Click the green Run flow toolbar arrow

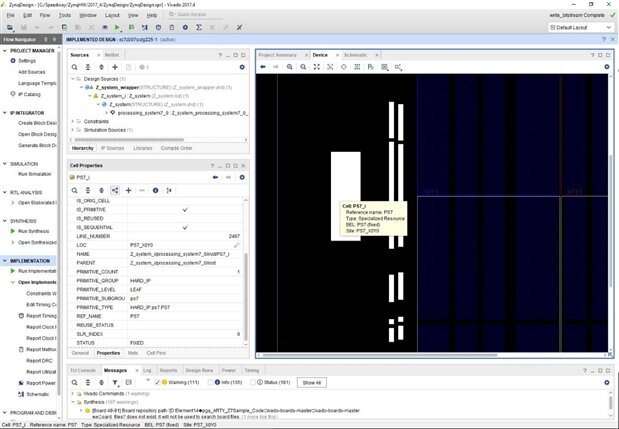[x=117, y=27]
